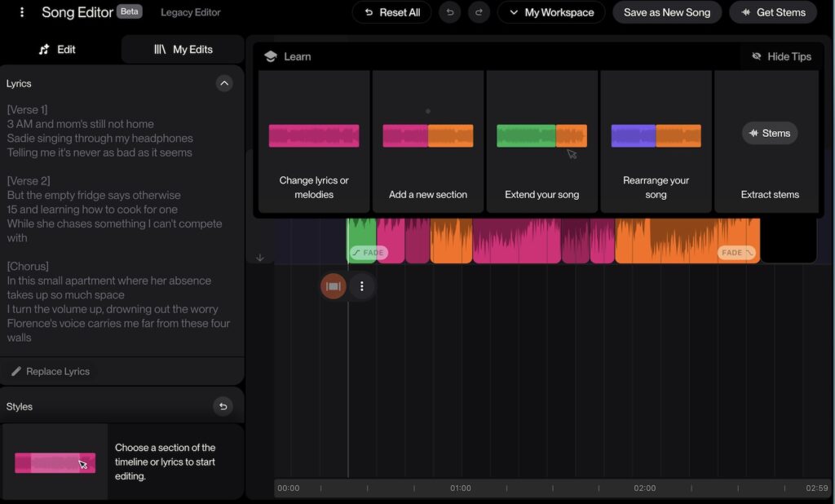Toggle the fade-out handle on the orange section
835x504 pixels.
[x=736, y=253]
